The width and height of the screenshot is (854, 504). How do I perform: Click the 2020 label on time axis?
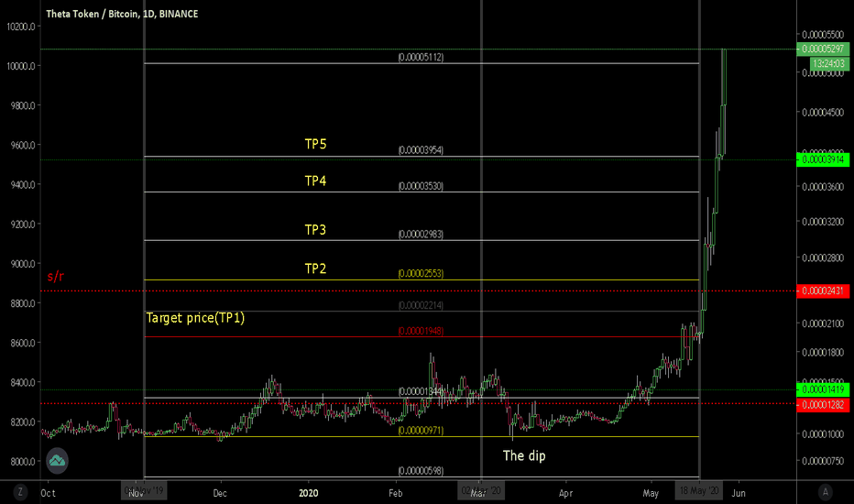click(x=308, y=493)
